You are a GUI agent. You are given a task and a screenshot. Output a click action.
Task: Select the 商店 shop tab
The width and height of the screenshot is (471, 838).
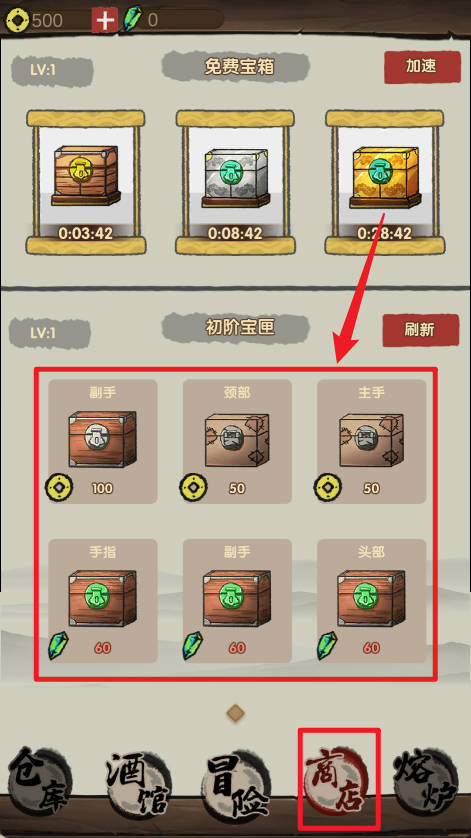click(338, 778)
